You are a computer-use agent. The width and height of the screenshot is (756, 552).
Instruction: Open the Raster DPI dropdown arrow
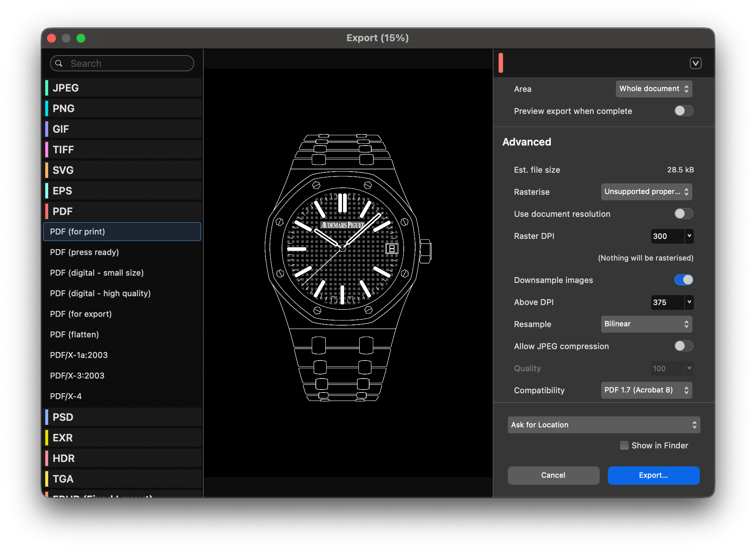coord(689,236)
